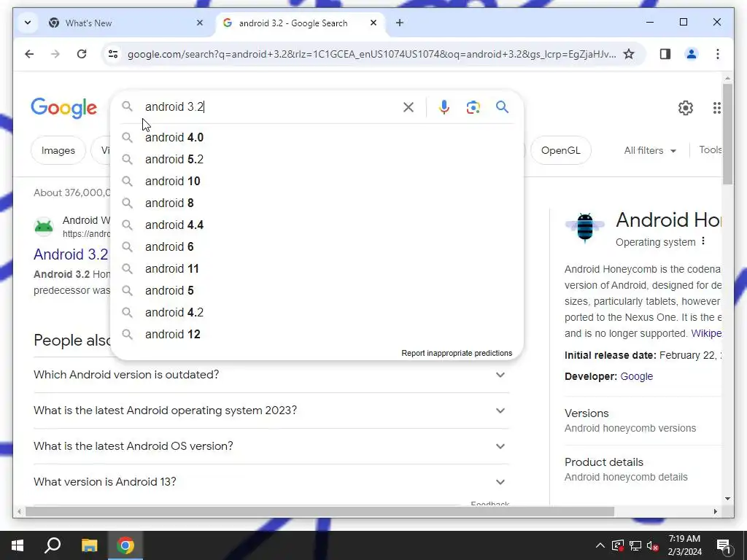The width and height of the screenshot is (747, 560).
Task: Choose suggestion android 4.0
Action: coord(317,137)
